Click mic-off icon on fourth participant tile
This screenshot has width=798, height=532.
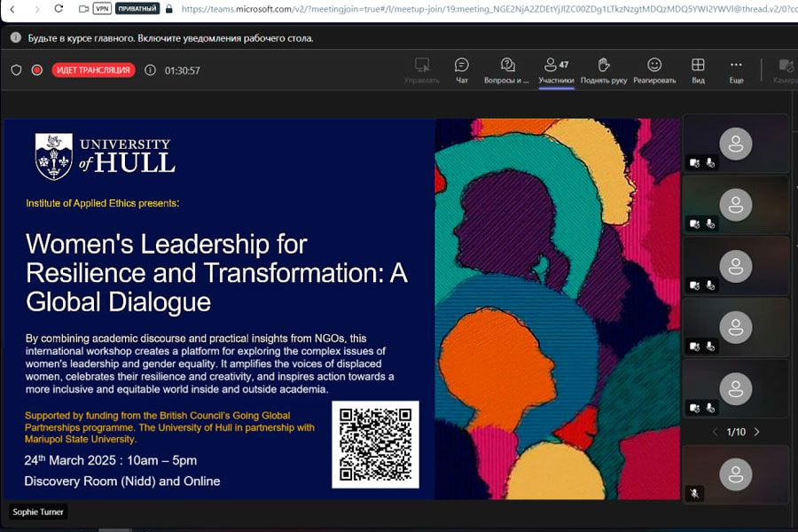tap(710, 347)
